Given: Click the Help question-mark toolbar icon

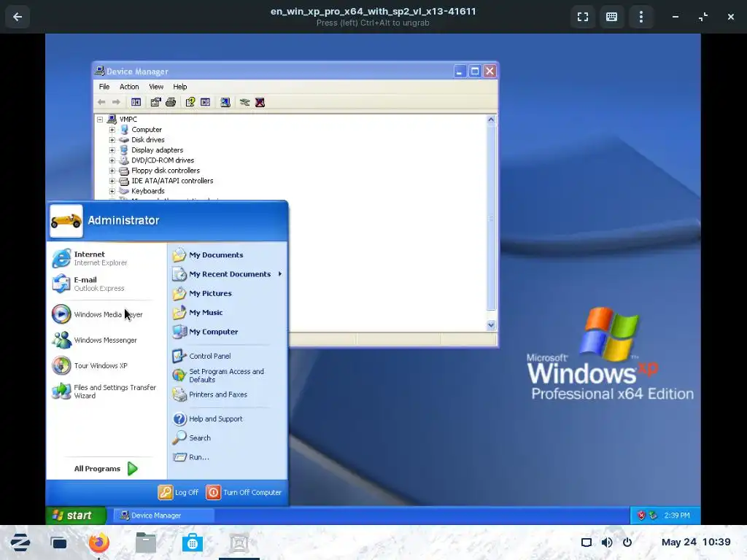Looking at the screenshot, I should tap(190, 102).
